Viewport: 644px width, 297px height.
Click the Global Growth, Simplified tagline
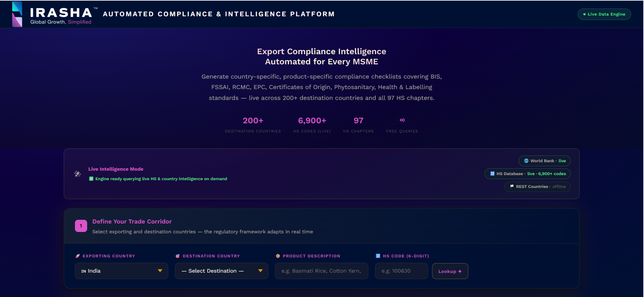pyautogui.click(x=61, y=22)
